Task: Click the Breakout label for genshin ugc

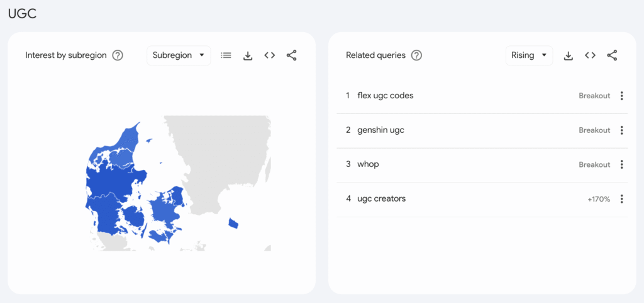Action: (594, 130)
